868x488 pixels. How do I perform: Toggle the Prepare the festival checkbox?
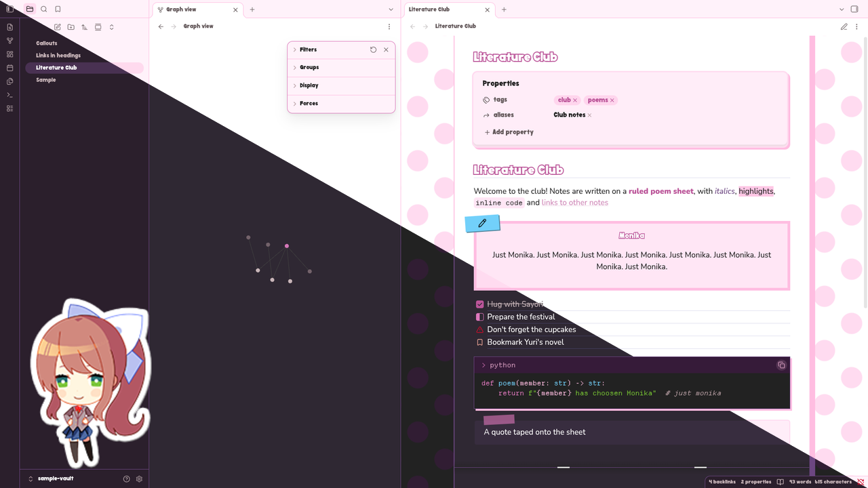point(480,317)
